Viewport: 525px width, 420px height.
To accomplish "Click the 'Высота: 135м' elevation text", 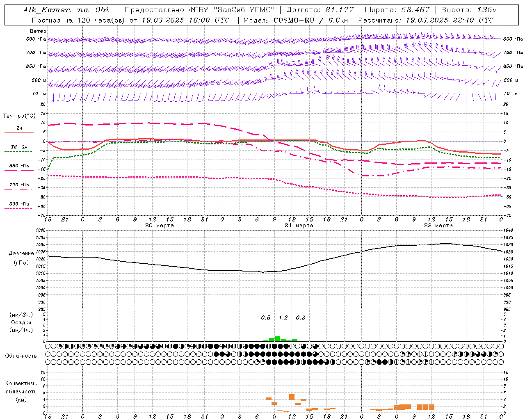I will pyautogui.click(x=469, y=10).
